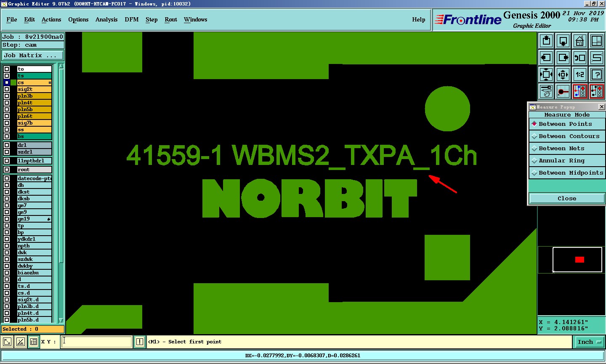Screen dimensions: 606x364
Task: Click the layer list scroll-down arrow
Action: click(61, 320)
